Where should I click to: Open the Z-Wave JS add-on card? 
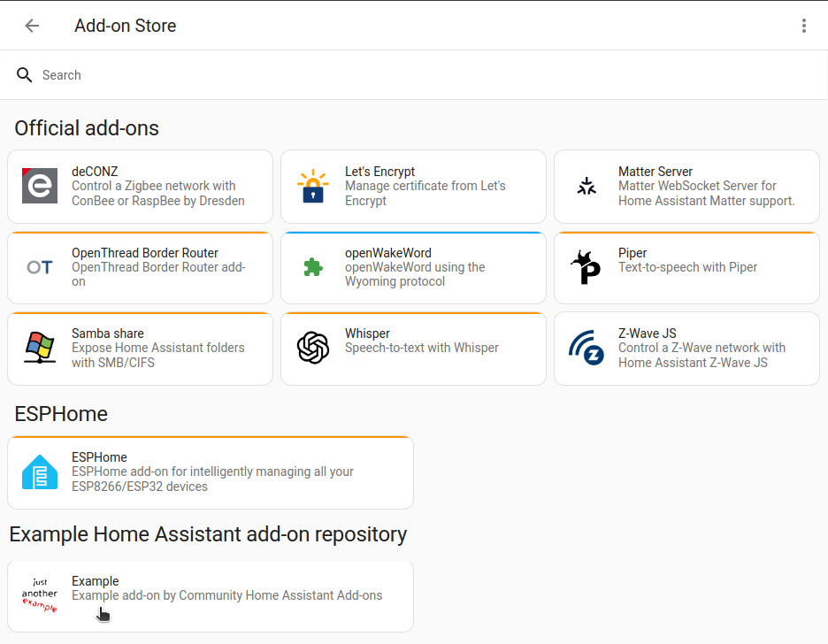click(686, 348)
